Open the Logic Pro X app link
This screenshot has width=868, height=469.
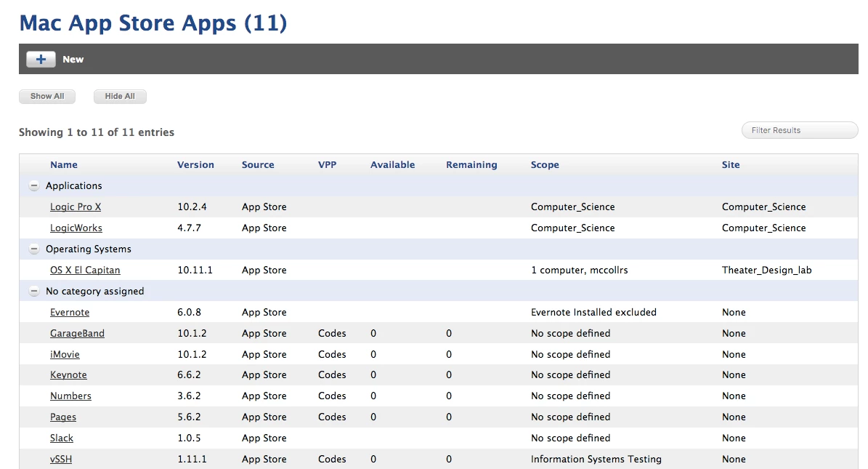click(x=76, y=207)
